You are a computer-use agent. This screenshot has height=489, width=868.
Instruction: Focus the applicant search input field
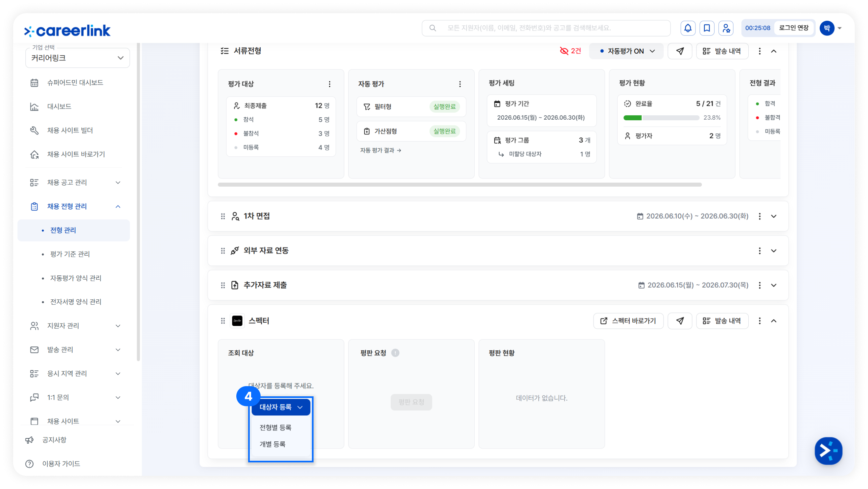click(546, 28)
